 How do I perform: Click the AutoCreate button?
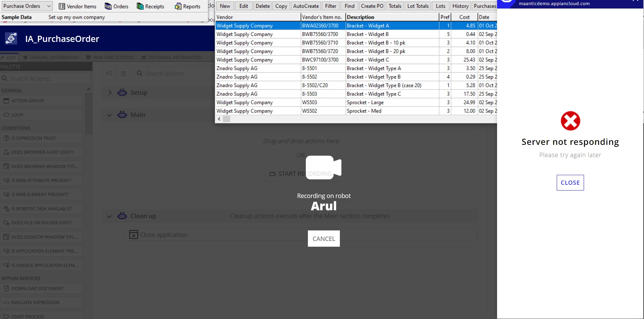(x=306, y=6)
